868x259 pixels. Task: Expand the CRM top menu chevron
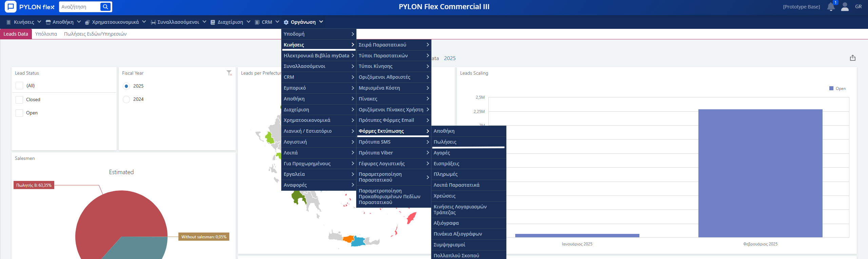(x=277, y=22)
